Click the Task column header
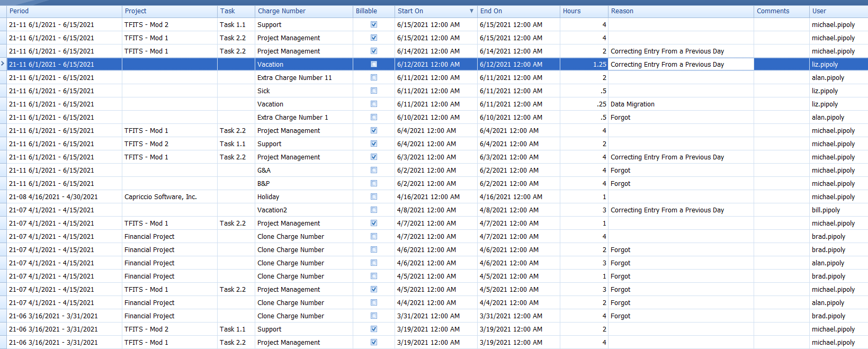Screen dimensions: 868x349 (236, 11)
